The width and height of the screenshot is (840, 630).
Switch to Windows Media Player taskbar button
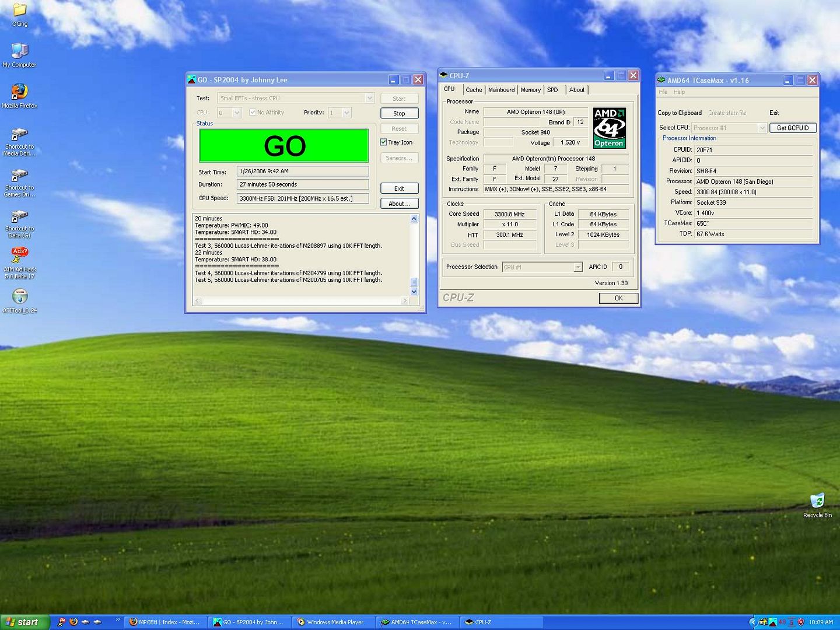tap(332, 622)
